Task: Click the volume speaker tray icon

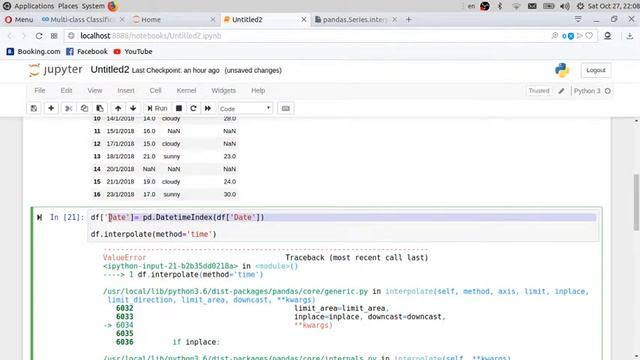Action: [565, 6]
